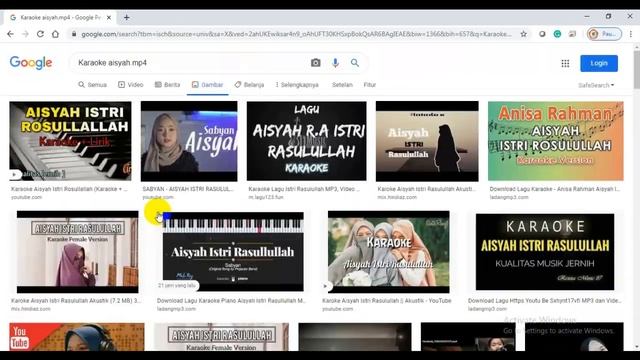Open the Google apps grid

[565, 63]
